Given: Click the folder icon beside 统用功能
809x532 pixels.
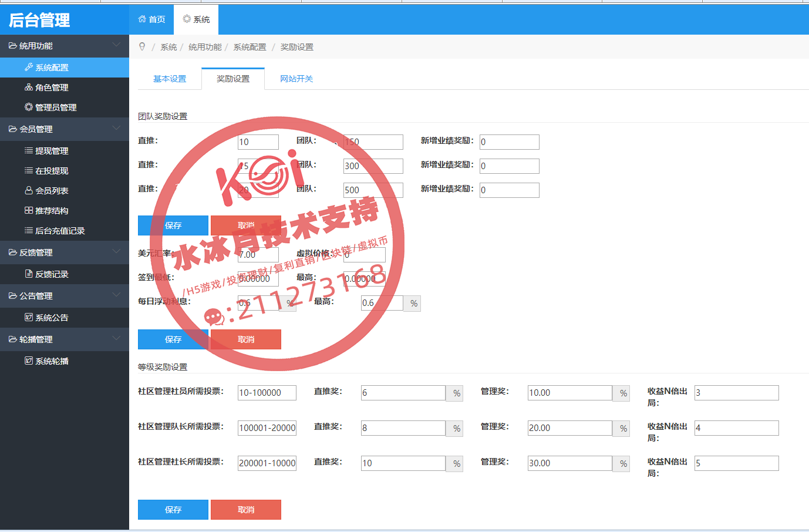Looking at the screenshot, I should click(x=12, y=46).
